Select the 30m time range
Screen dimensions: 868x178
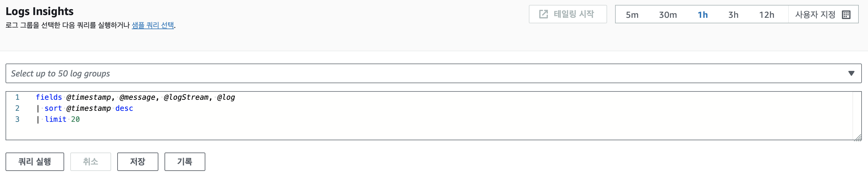coord(668,15)
